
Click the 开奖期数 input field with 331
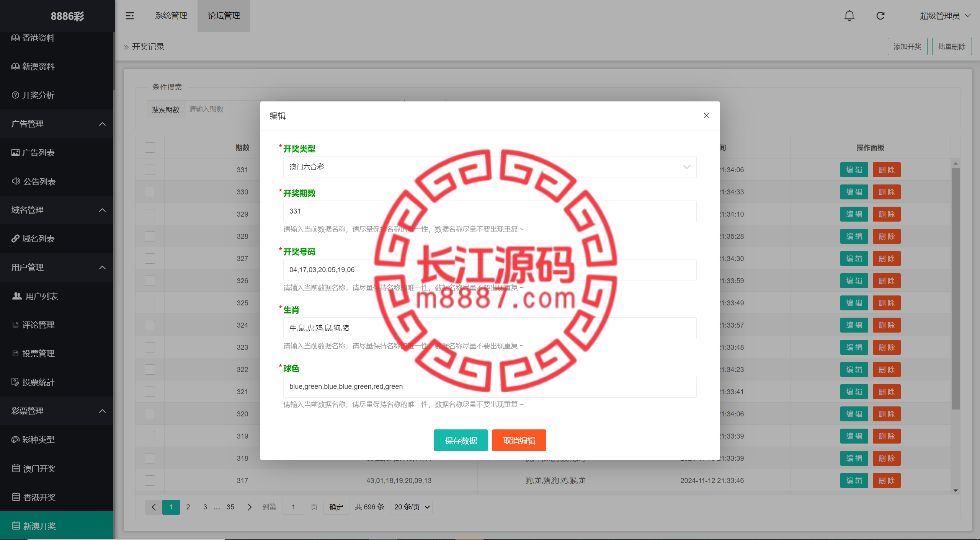(490, 211)
